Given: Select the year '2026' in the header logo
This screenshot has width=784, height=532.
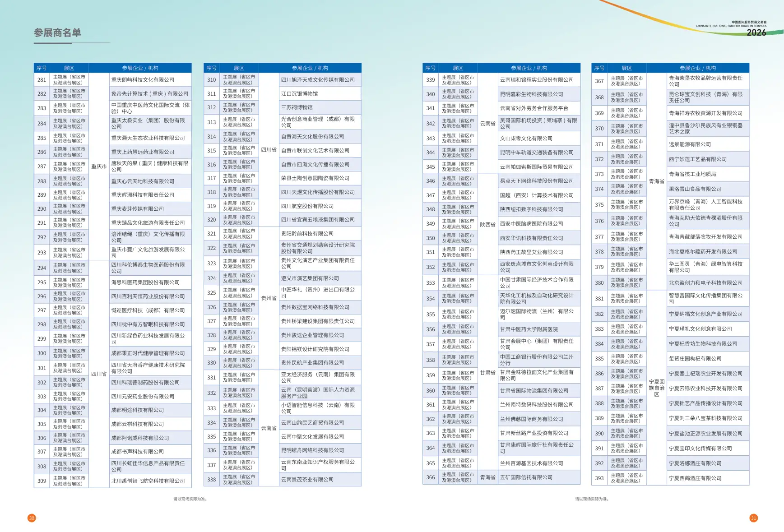Looking at the screenshot, I should click(x=756, y=32).
